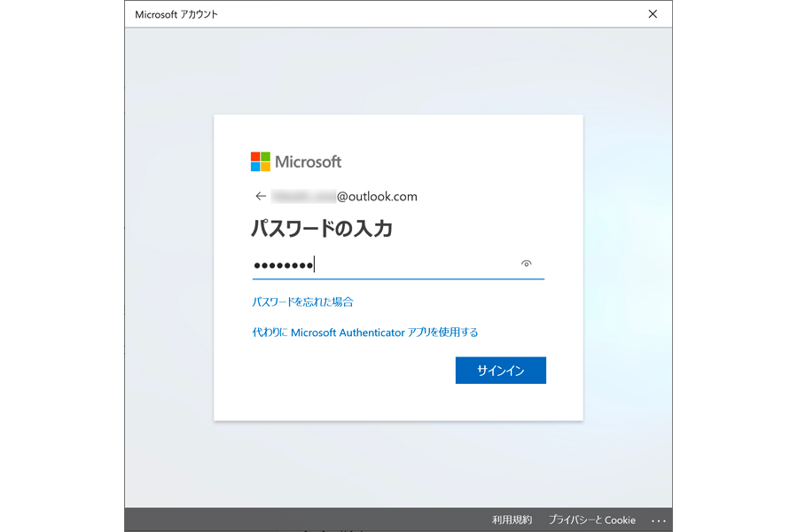Click the Microsoft アカウント window title

point(176,14)
